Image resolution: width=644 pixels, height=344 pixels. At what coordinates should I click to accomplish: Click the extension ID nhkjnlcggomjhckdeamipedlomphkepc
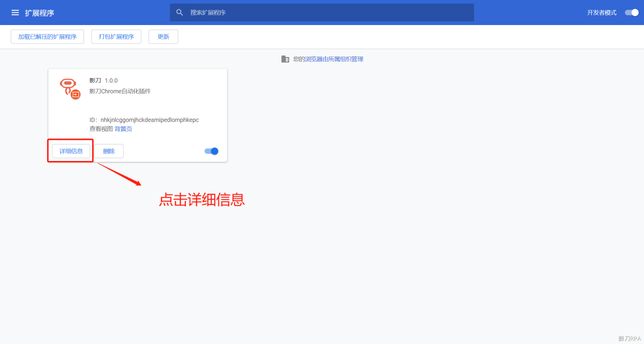[149, 120]
